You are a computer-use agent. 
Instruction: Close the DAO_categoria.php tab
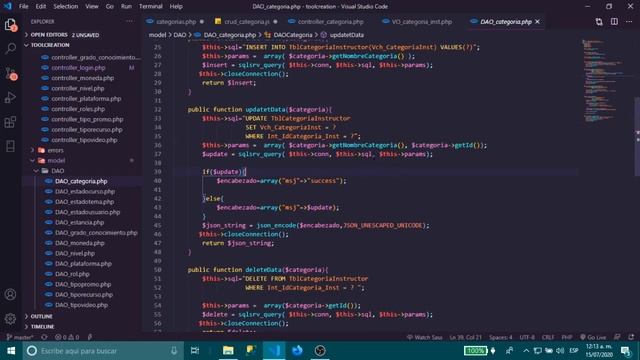click(x=537, y=22)
